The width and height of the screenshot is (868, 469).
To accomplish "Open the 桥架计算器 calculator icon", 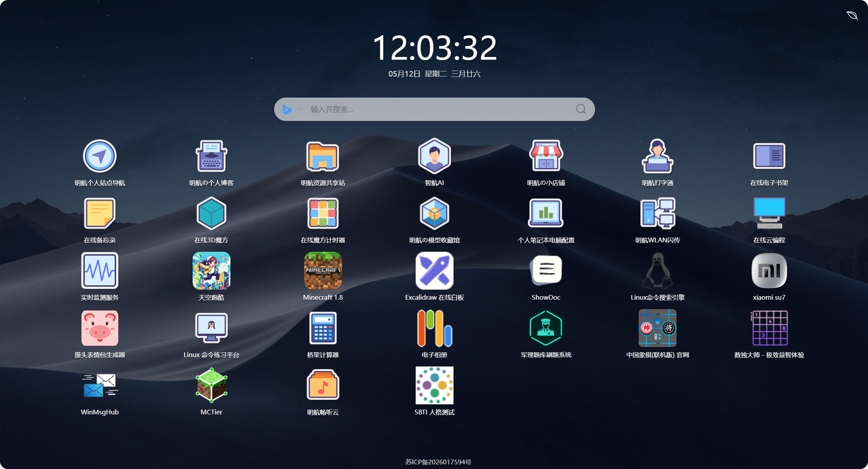I will click(323, 328).
